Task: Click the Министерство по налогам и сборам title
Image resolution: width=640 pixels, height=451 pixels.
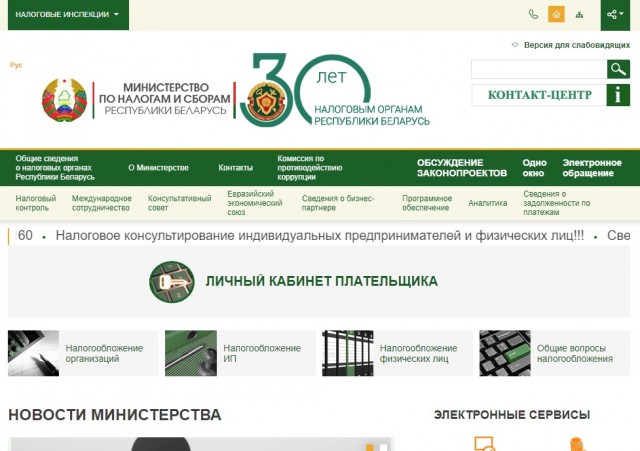Action: point(165,99)
